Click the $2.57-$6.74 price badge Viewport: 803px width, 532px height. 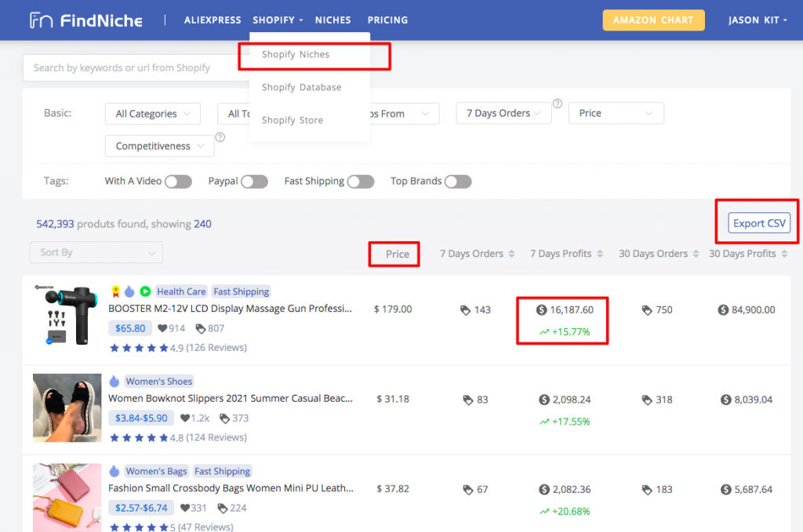(141, 508)
